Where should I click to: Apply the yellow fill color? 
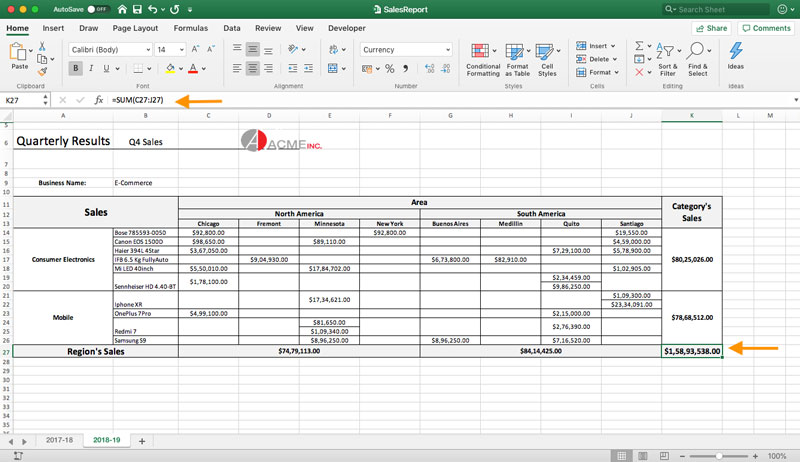click(170, 68)
